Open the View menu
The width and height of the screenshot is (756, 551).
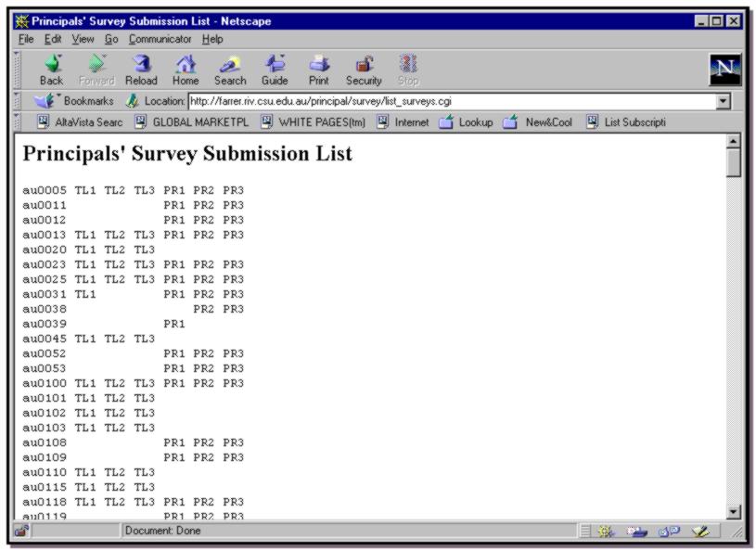[x=83, y=39]
